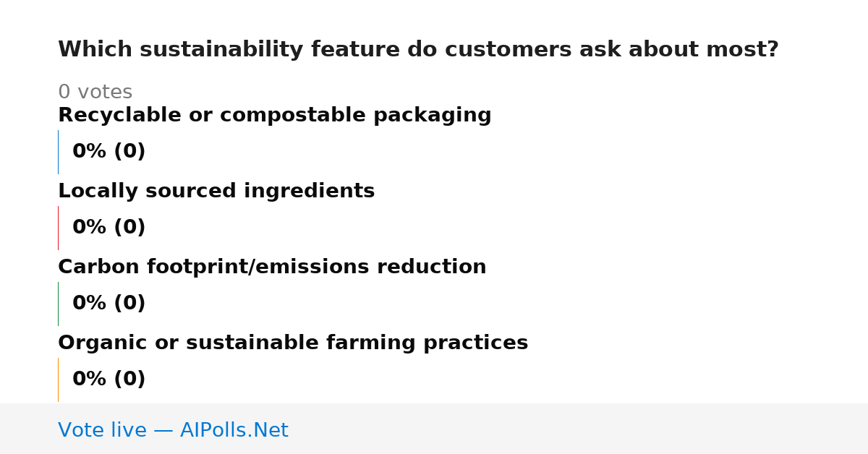Click the orange bar for Organic farming

coord(58,380)
